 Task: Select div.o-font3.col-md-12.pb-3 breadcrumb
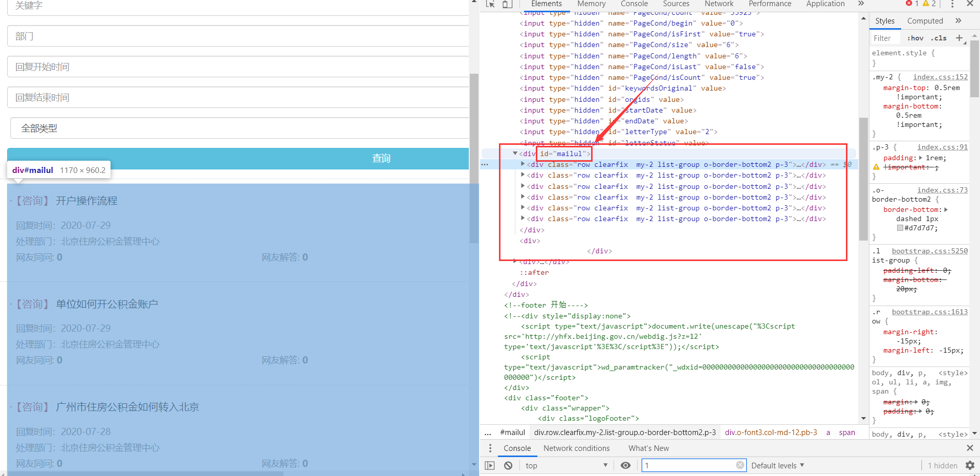coord(771,432)
